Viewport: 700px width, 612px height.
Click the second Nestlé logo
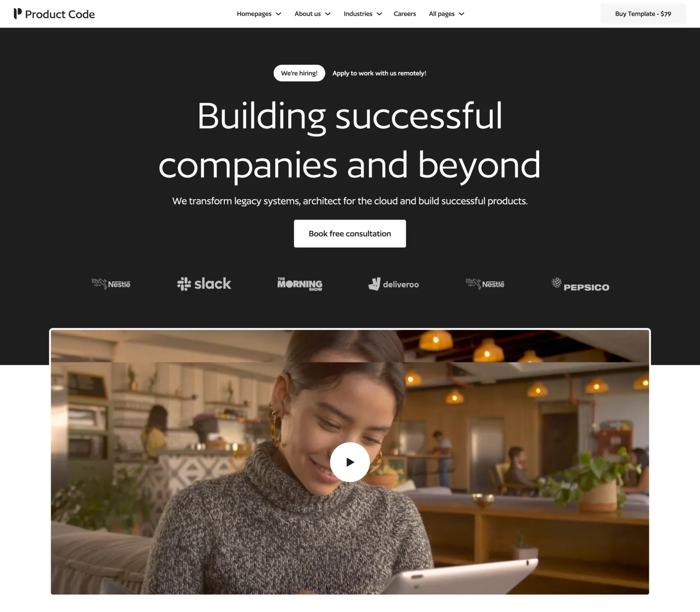485,284
